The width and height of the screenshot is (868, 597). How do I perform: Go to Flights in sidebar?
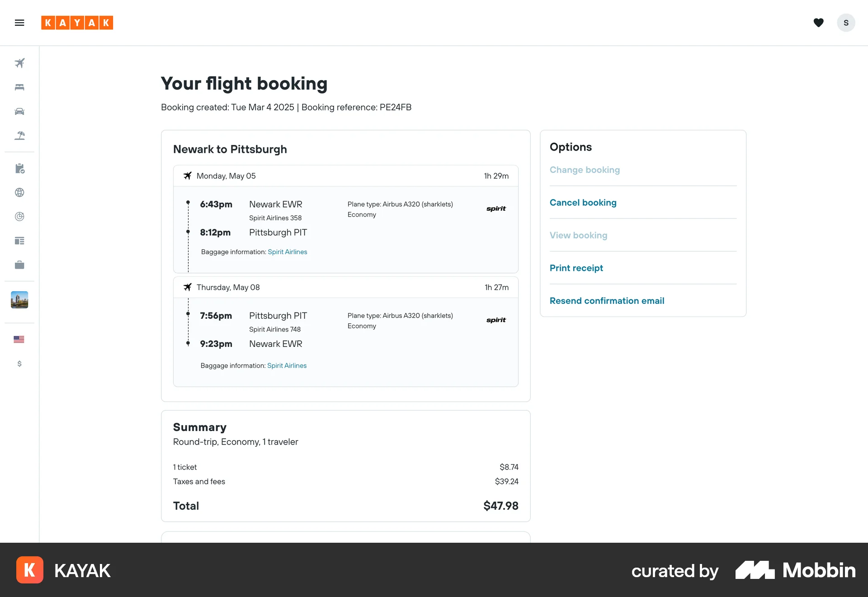[19, 63]
